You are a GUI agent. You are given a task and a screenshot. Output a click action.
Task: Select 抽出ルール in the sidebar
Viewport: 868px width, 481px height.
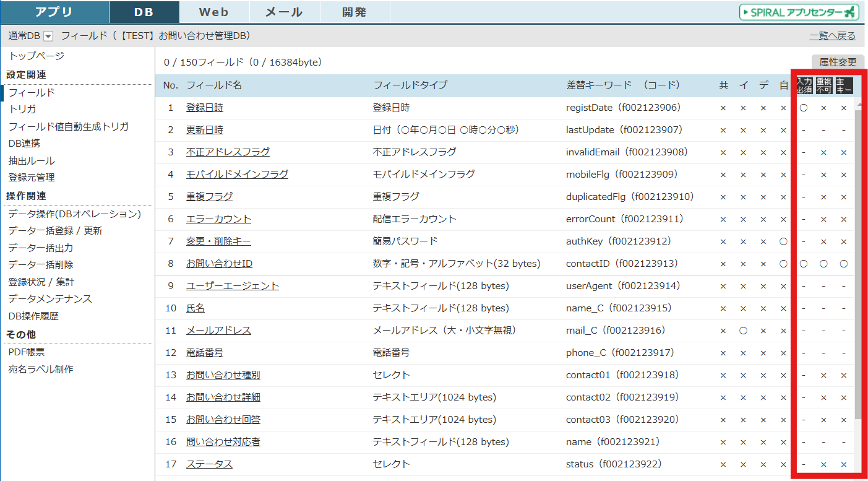coord(32,161)
